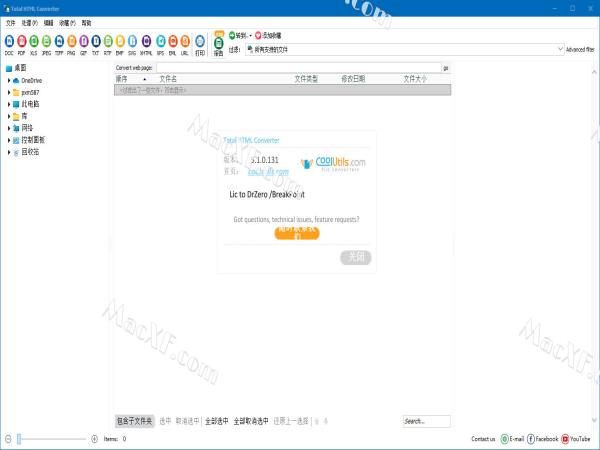Click the red 添加收藏 heart icon
This screenshot has height=450, width=600.
258,35
